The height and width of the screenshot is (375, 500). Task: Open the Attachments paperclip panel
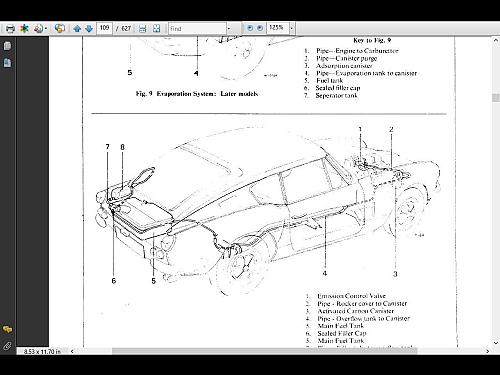[x=7, y=346]
